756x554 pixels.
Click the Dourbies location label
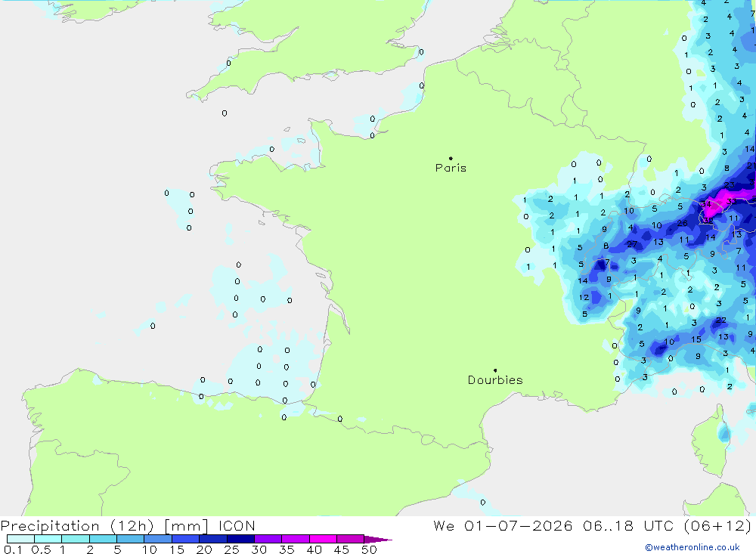[x=495, y=380]
